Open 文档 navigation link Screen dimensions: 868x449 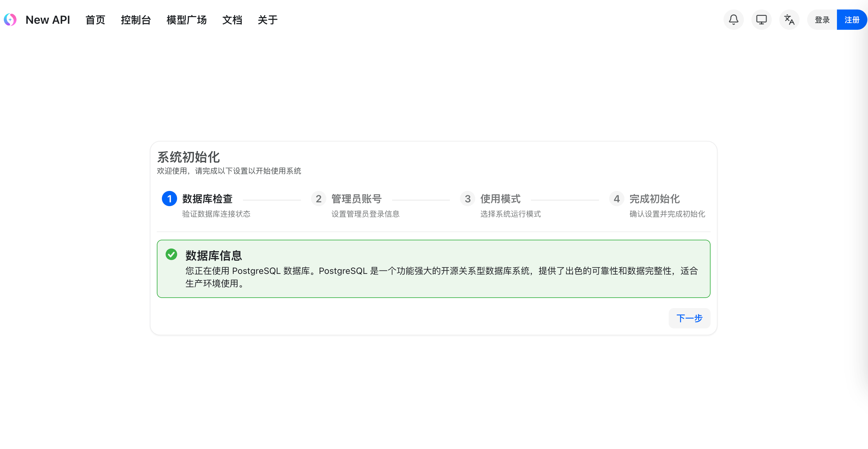(x=232, y=20)
